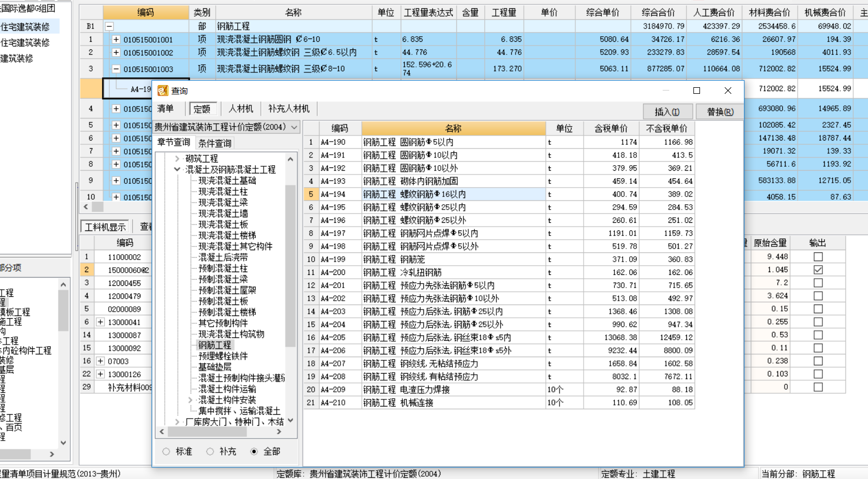This screenshot has width=868, height=479.
Task: Select 混凝土后浇带 tree item
Action: coord(223,257)
